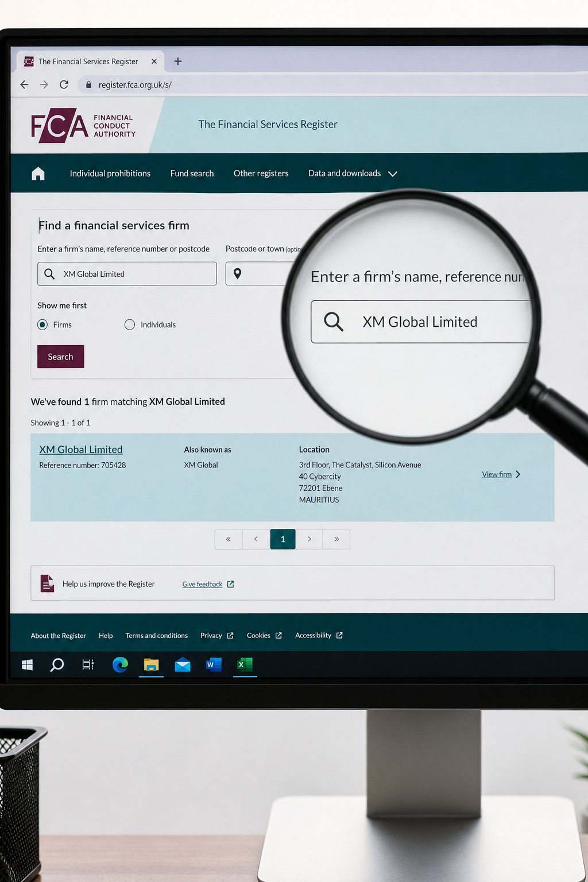Go to last results page (»)
The image size is (588, 882).
336,539
